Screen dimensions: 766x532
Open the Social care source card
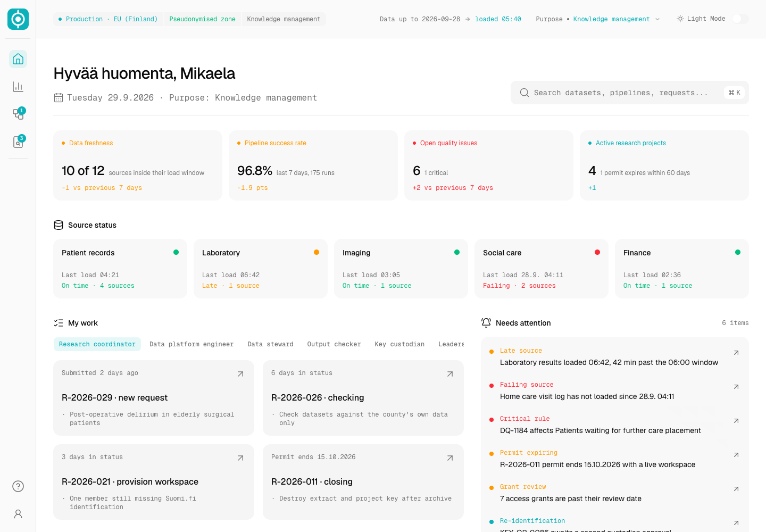542,269
